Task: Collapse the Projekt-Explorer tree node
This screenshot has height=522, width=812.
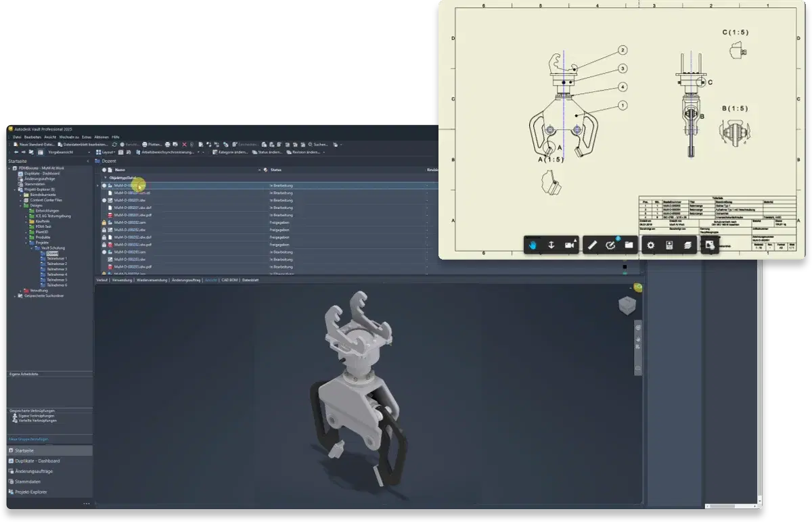Action: pos(16,189)
